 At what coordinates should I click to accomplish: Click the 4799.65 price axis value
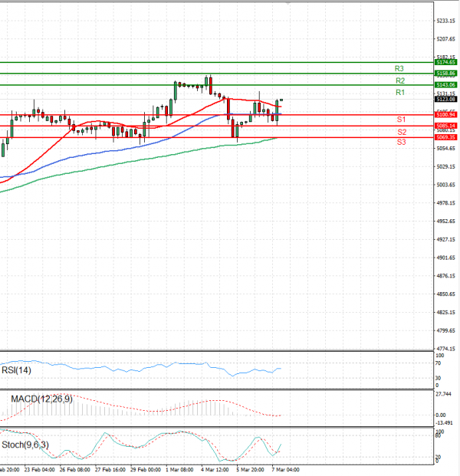pos(445,330)
